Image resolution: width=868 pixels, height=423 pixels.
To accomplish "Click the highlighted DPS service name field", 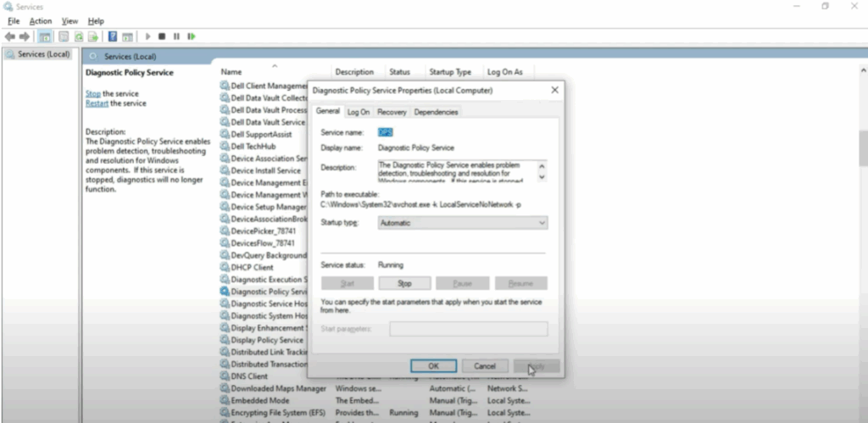I will tap(386, 132).
